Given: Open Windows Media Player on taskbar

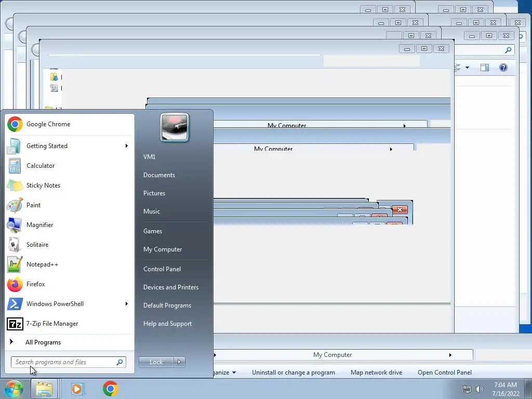Looking at the screenshot, I should click(77, 389).
